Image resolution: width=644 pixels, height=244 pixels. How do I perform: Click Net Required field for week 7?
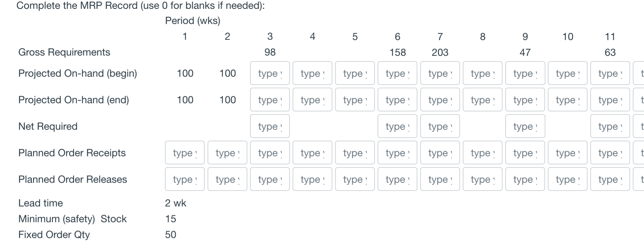(440, 126)
